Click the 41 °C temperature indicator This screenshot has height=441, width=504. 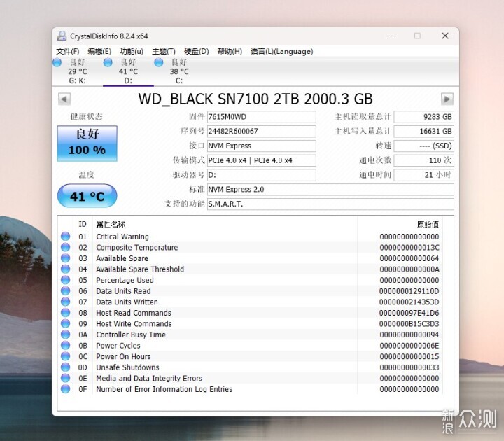pyautogui.click(x=87, y=196)
